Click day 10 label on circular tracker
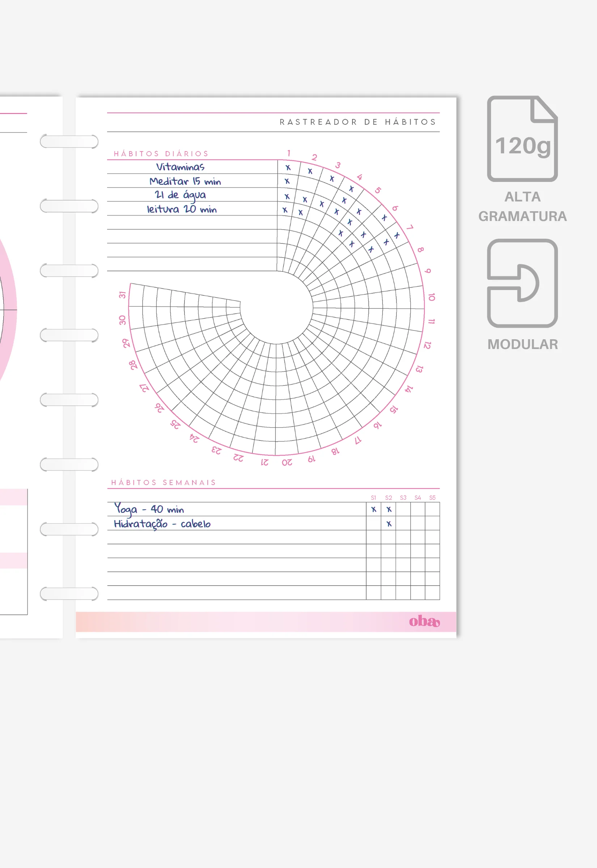 click(431, 297)
